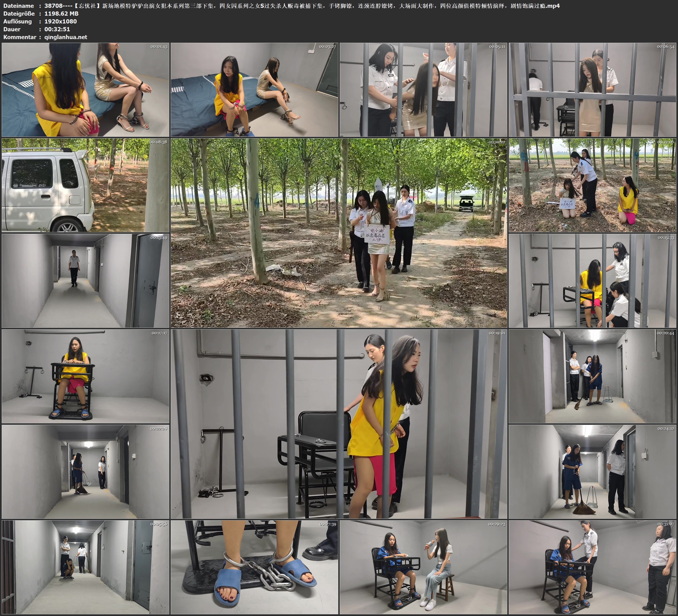Click the thumbnail timestamped 00:01:43
The width and height of the screenshot is (678, 616).
[x=85, y=89]
